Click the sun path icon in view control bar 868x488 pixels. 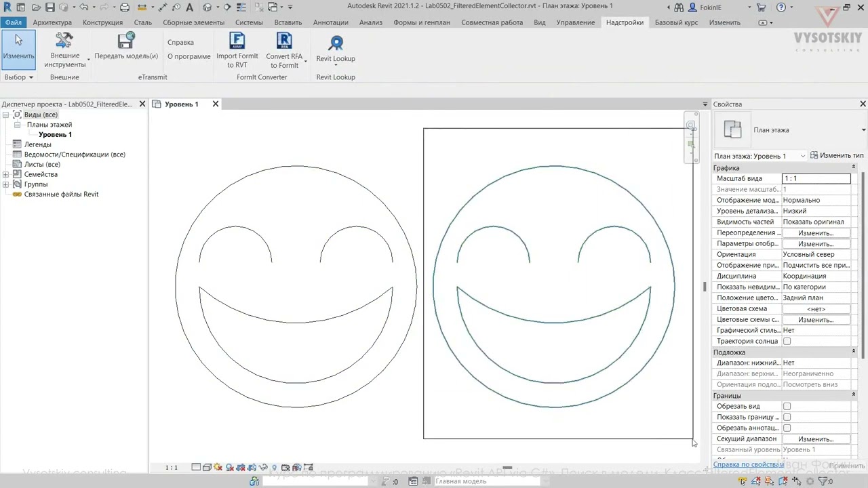pyautogui.click(x=218, y=467)
